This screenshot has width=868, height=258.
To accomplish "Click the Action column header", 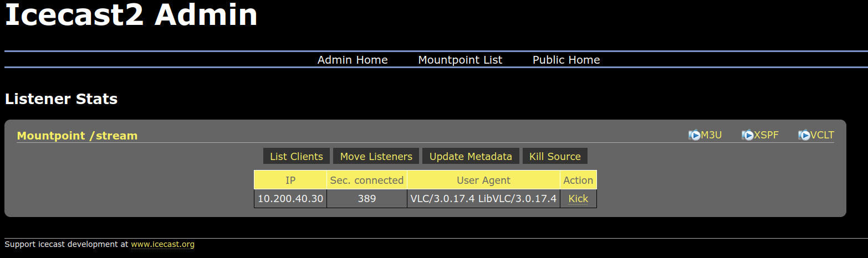I will pyautogui.click(x=578, y=180).
